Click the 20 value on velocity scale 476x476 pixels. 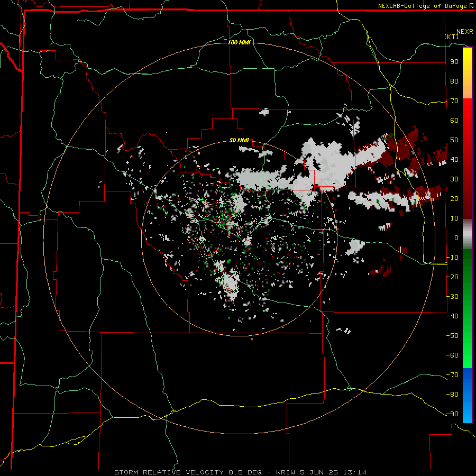[454, 198]
